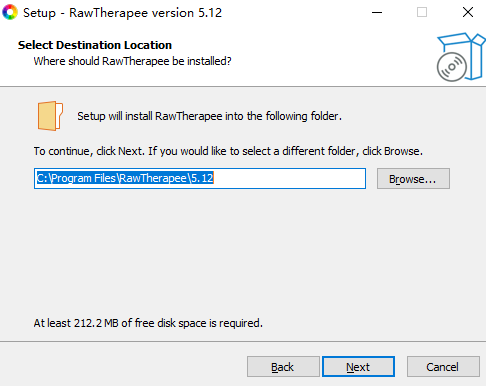Cancel the RawTherapee installation
486x386 pixels.
point(443,367)
